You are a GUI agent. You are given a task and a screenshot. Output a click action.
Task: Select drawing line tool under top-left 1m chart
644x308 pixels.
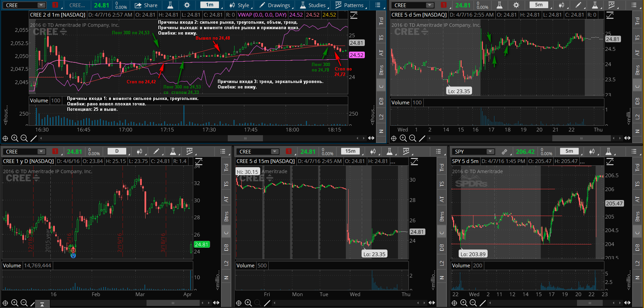point(34,138)
